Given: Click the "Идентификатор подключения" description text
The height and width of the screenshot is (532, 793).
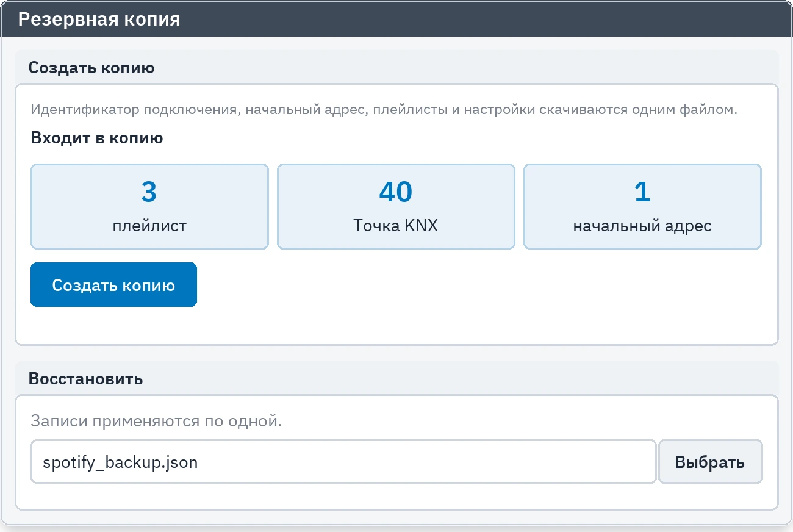Looking at the screenshot, I should click(384, 110).
